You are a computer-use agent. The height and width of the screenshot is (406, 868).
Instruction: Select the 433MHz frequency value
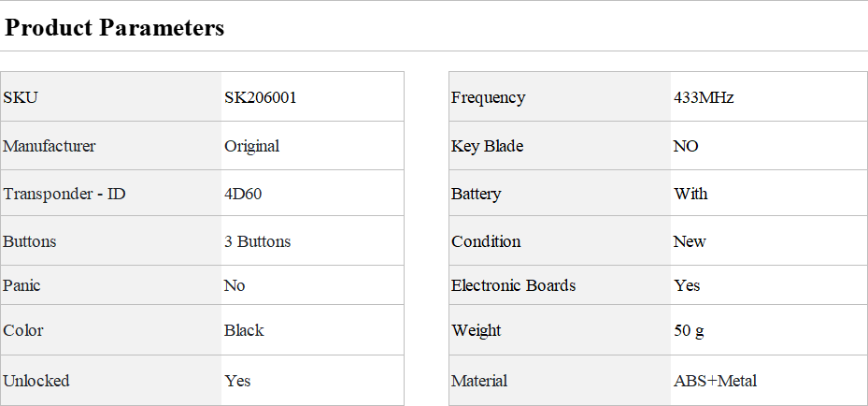(x=704, y=97)
